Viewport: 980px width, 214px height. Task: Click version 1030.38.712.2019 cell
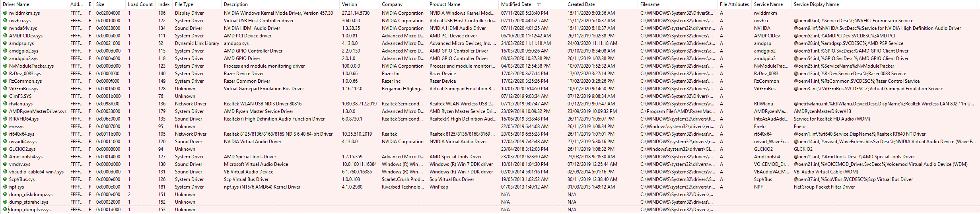(x=359, y=104)
